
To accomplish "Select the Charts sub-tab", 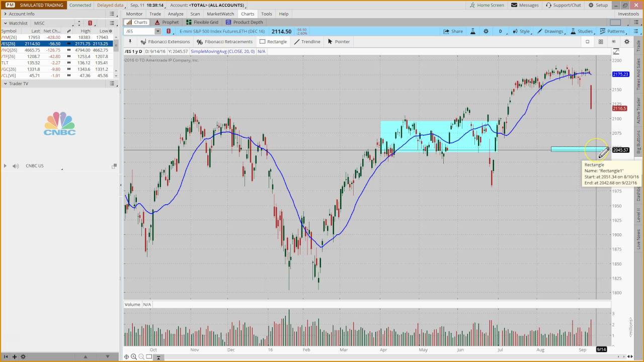I will pos(137,22).
